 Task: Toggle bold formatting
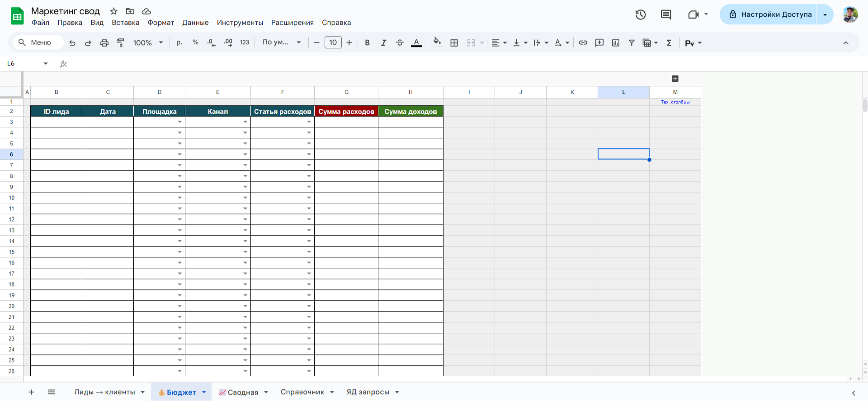(x=367, y=42)
